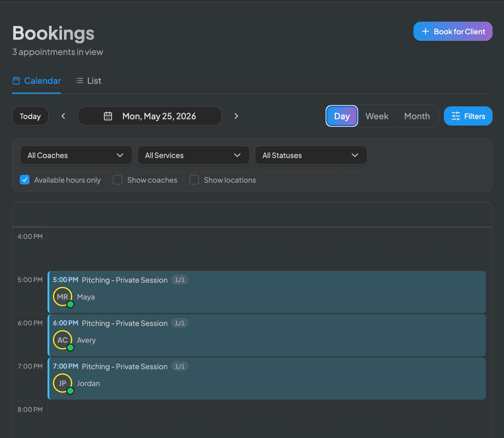Enable Show locations checkbox

194,180
